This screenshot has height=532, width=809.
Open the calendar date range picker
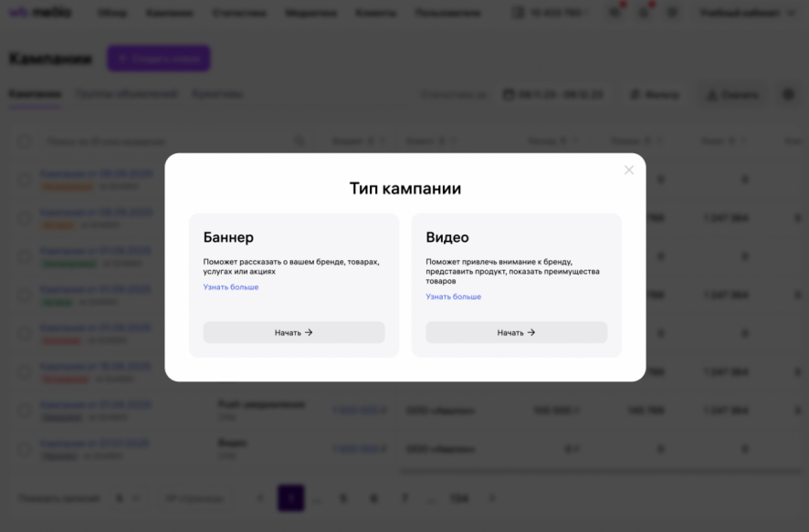(x=552, y=95)
